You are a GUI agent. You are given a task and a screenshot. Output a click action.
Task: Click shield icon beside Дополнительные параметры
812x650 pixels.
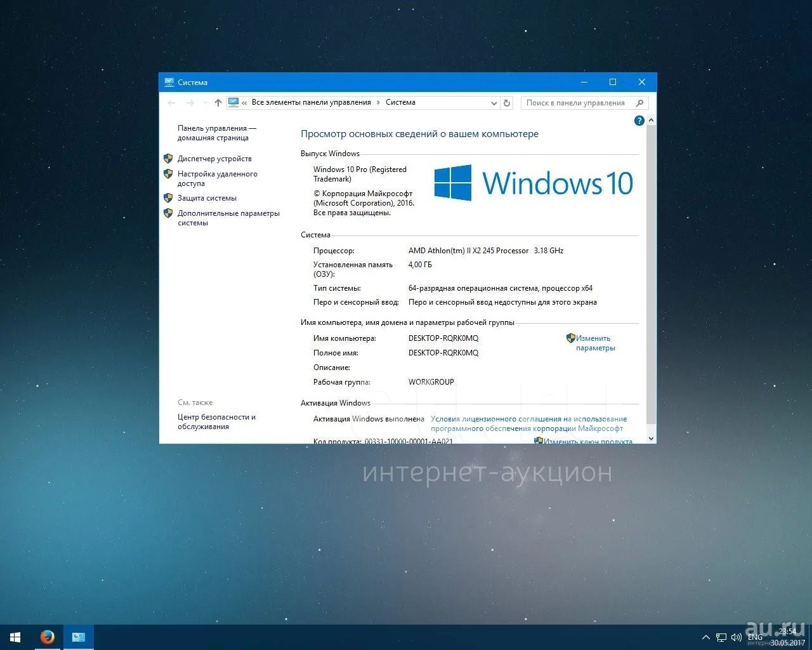click(168, 213)
